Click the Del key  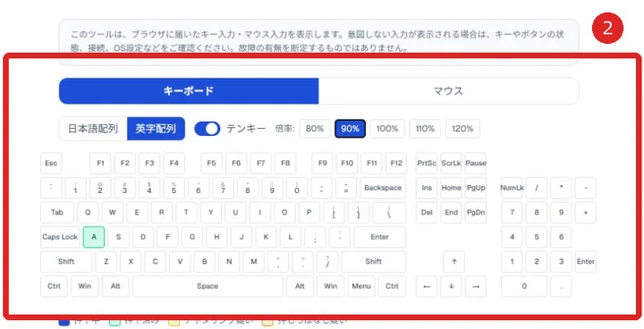tap(427, 213)
